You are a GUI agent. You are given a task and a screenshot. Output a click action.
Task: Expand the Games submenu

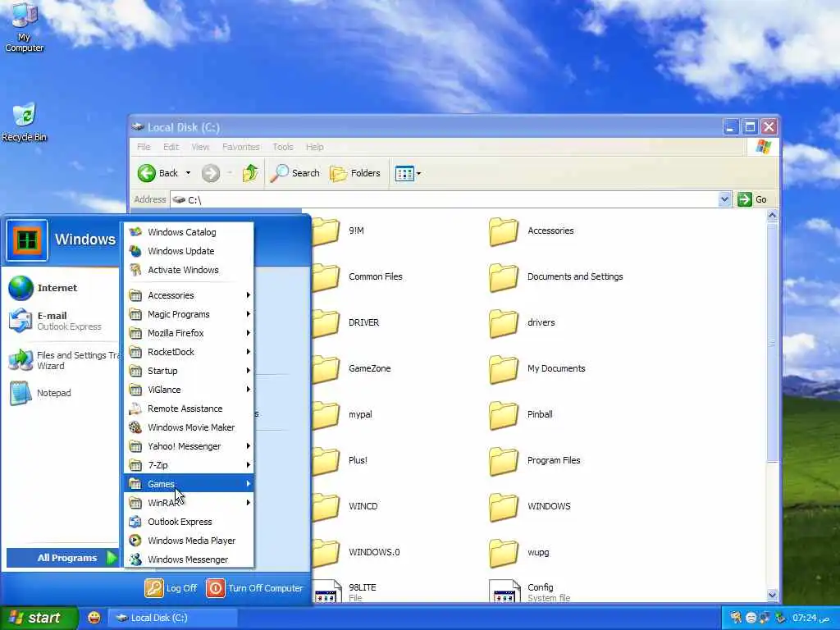[188, 484]
